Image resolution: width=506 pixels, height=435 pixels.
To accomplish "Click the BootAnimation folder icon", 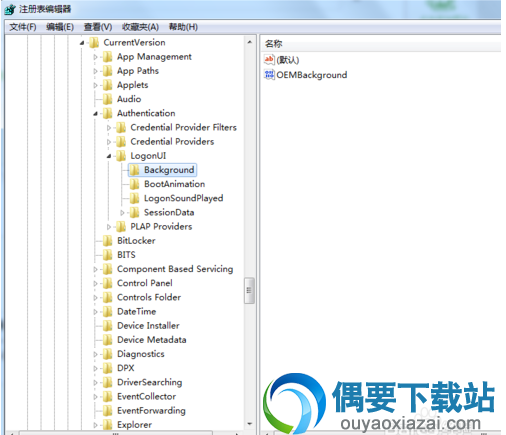I will coord(134,184).
